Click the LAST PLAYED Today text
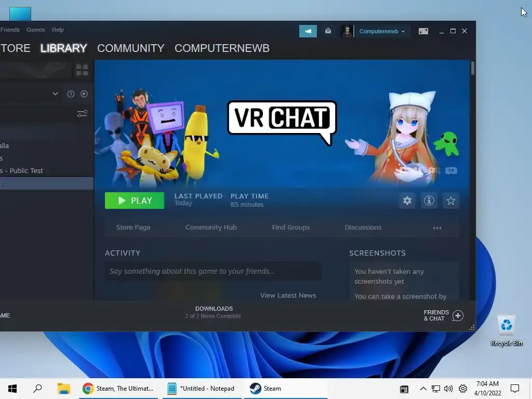 point(198,199)
